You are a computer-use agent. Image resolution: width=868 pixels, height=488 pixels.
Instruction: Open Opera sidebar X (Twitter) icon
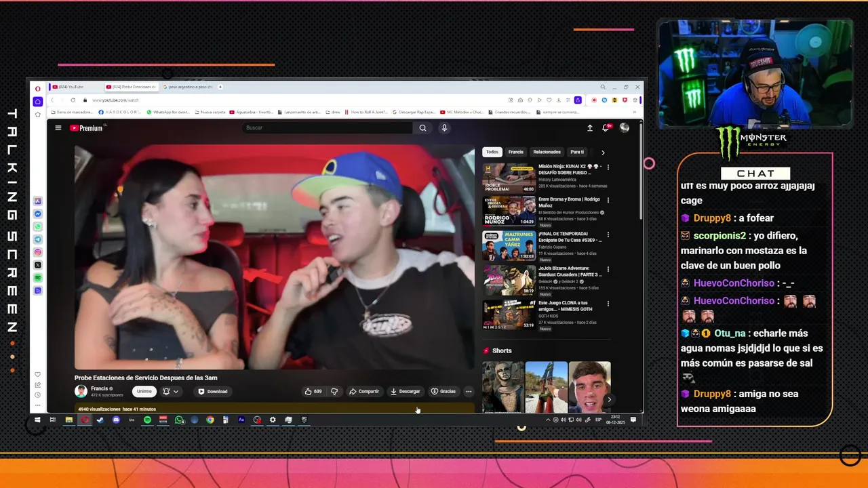38,265
